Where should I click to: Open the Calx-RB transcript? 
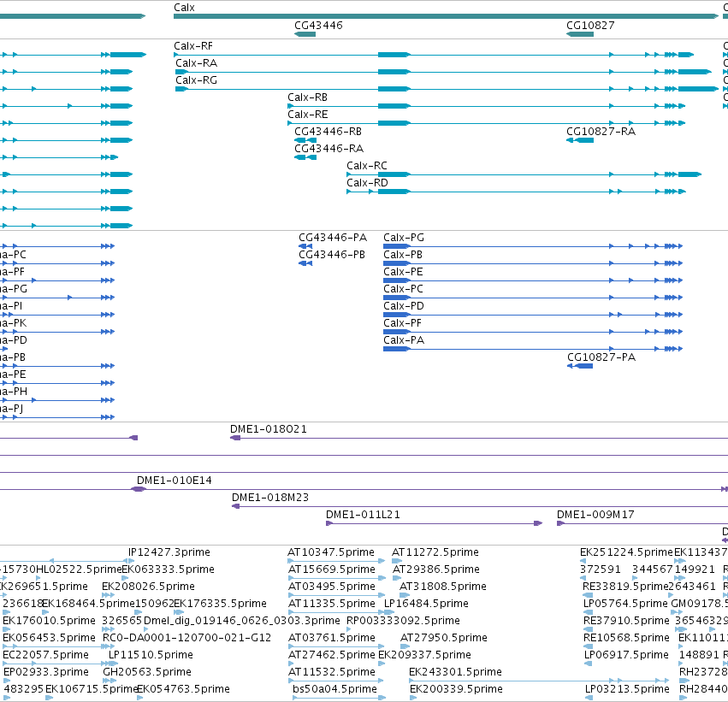point(487,106)
